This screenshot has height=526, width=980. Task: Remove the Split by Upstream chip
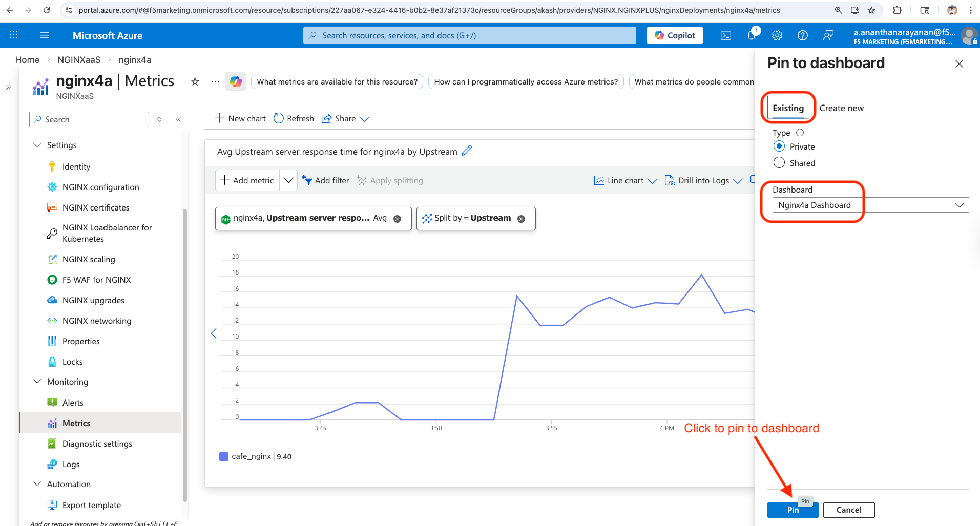tap(521, 219)
